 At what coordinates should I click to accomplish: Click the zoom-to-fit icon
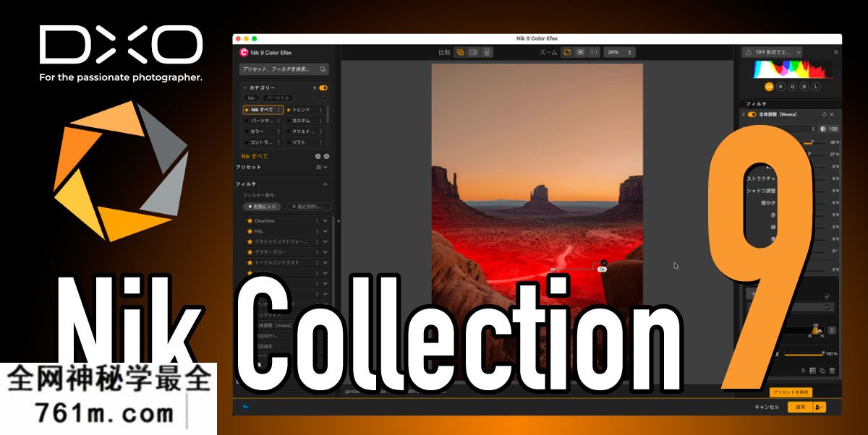(x=567, y=52)
